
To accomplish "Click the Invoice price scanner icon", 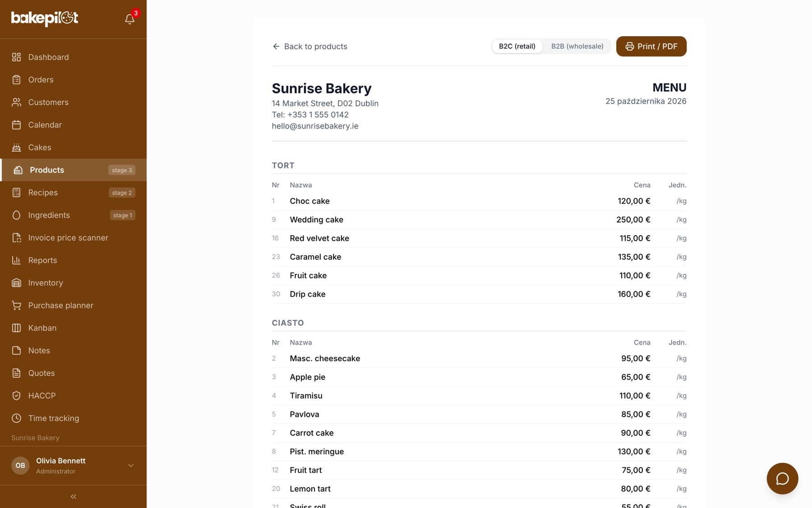I will (x=17, y=238).
